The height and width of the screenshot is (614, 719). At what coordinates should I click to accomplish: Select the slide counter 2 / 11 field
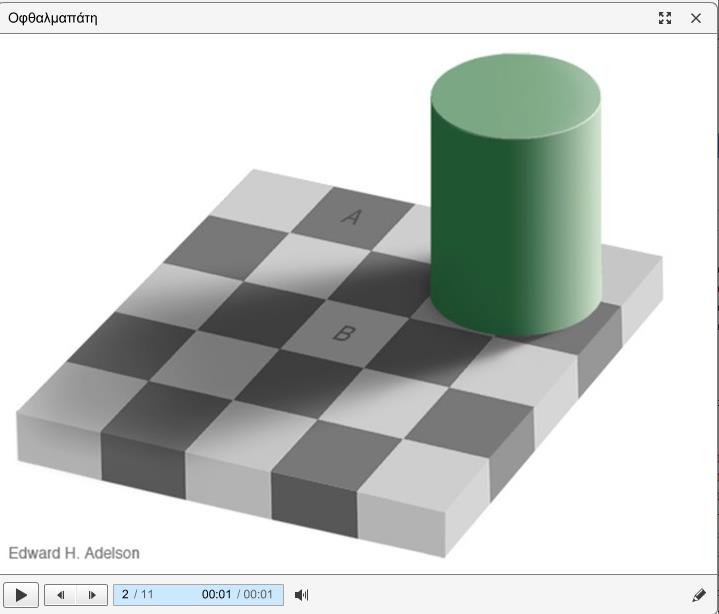tap(138, 595)
